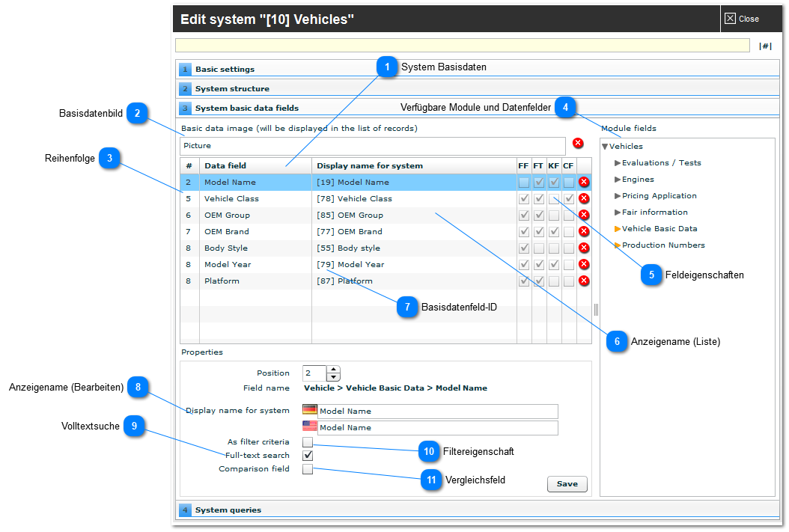Enable As filter criteria checkbox
This screenshot has width=789, height=532.
[308, 442]
